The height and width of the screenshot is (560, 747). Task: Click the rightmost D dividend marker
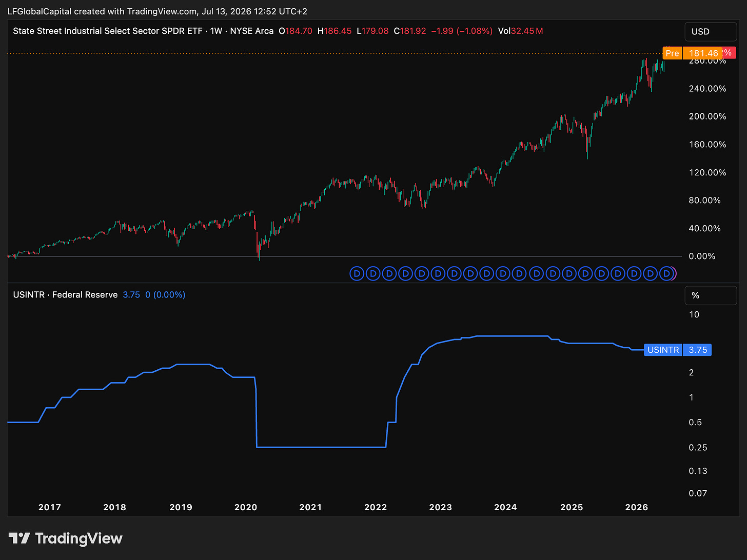coord(666,274)
